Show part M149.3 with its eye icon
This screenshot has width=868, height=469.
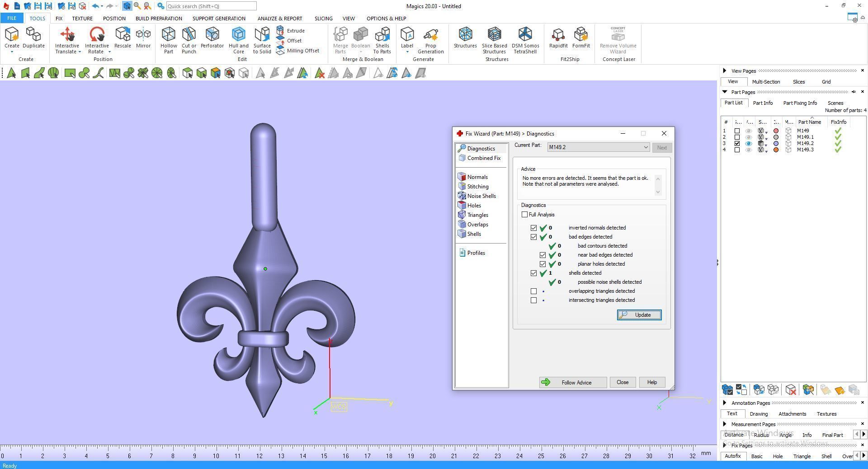coord(749,150)
